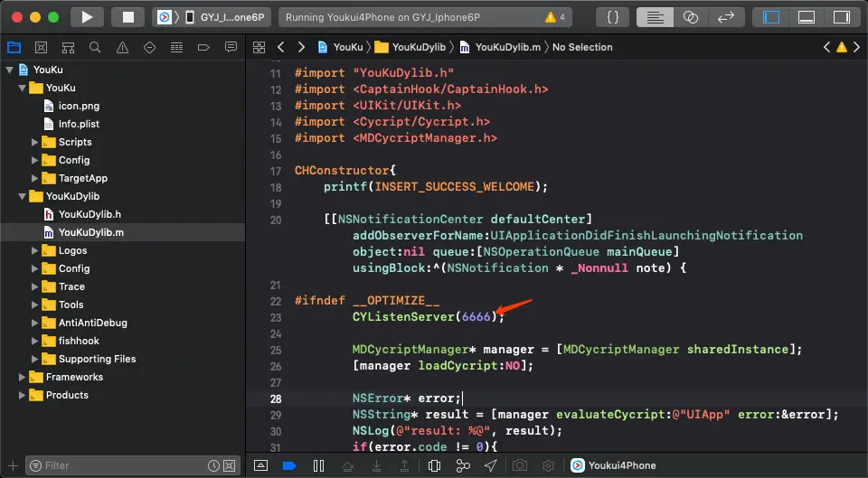Image resolution: width=868 pixels, height=478 pixels.
Task: Expand the Scripts folder
Action: click(35, 142)
